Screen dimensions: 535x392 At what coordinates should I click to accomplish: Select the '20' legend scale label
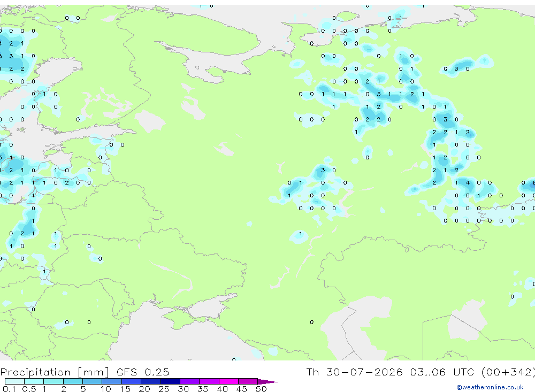pyautogui.click(x=144, y=389)
